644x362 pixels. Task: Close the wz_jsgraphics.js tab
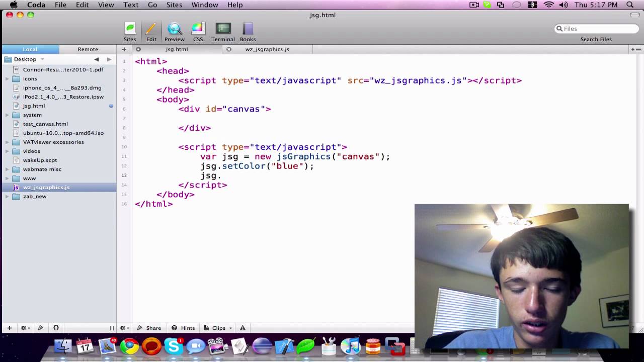229,49
